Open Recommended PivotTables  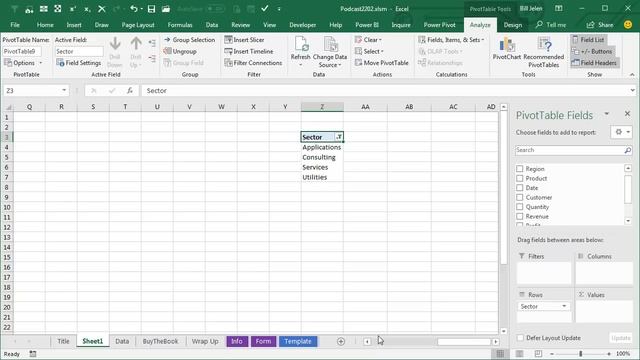[544, 52]
